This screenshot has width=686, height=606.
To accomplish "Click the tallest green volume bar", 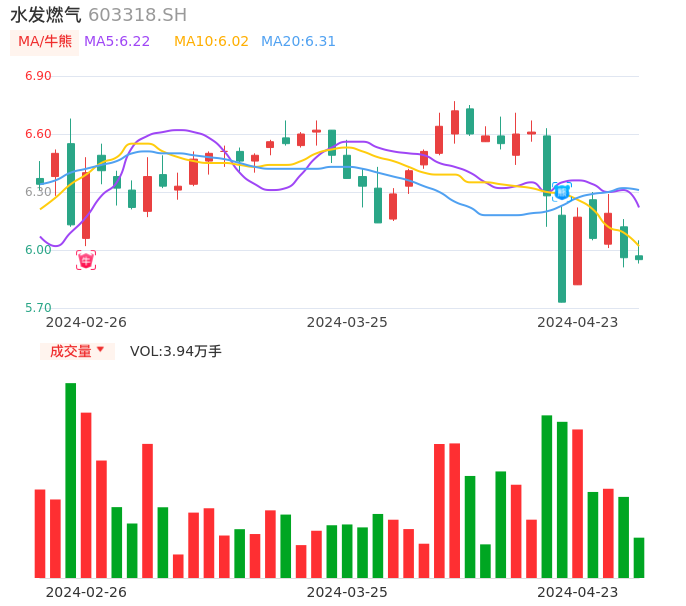I will coord(71,480).
